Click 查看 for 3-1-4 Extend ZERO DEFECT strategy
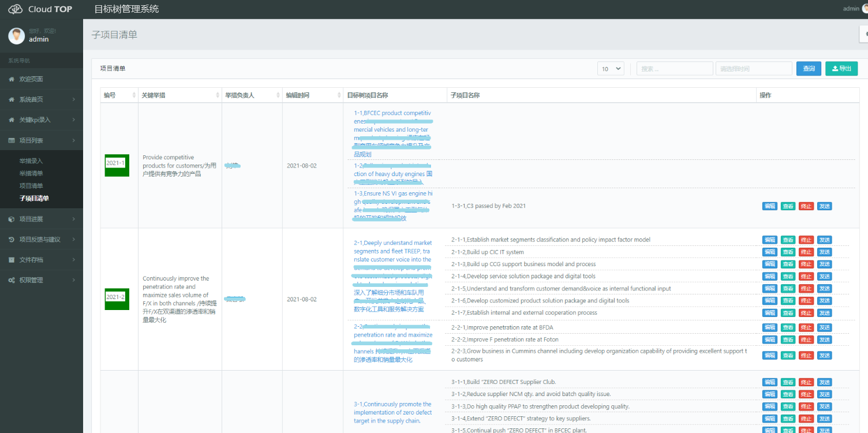Viewport: 868px width, 433px height. (x=788, y=419)
